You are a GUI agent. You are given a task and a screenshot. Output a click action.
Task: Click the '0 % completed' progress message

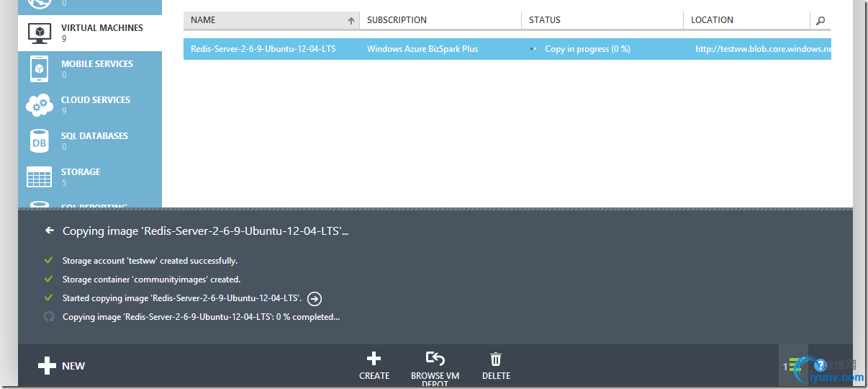(x=201, y=317)
